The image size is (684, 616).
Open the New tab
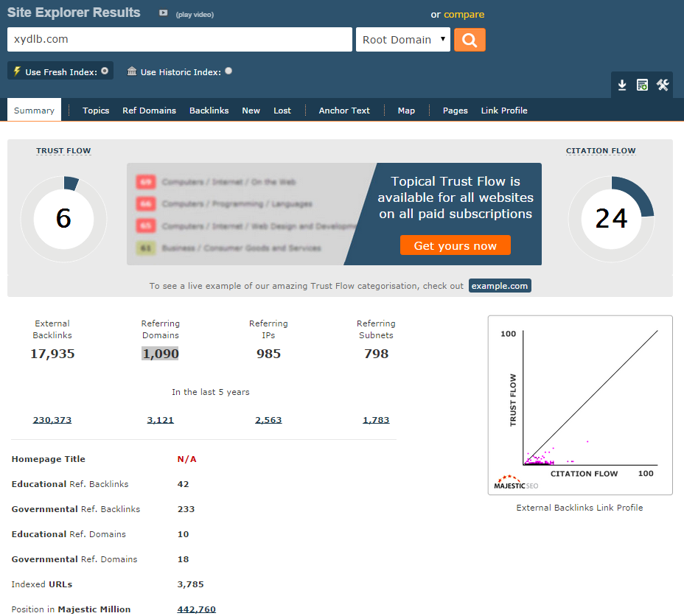click(x=251, y=111)
